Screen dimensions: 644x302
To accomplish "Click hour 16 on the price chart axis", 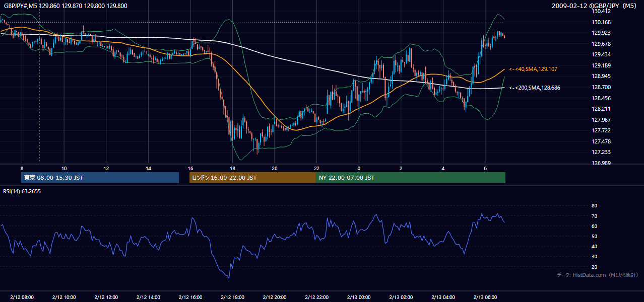I will [x=190, y=168].
